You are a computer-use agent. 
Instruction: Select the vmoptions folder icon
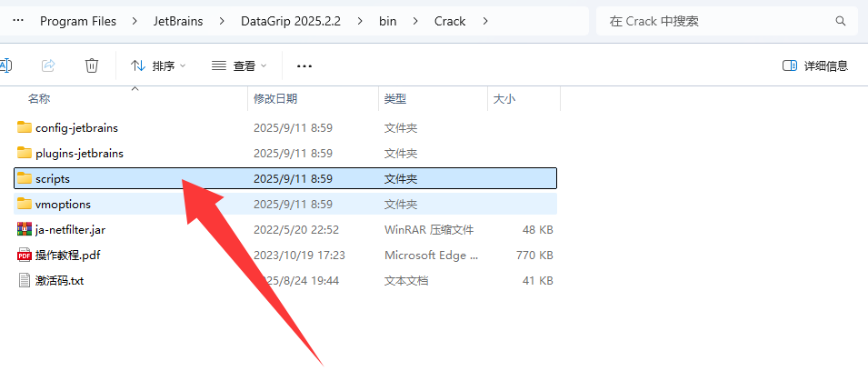click(x=24, y=204)
